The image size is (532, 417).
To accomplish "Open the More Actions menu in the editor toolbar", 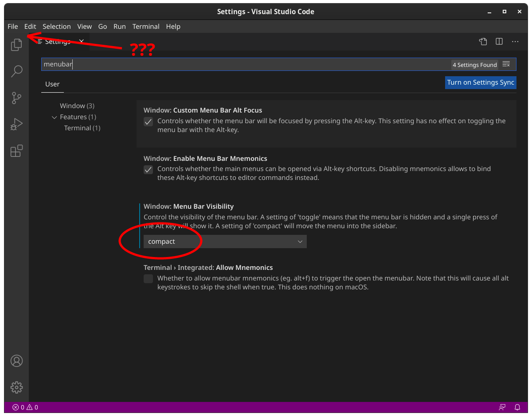I will coord(515,41).
